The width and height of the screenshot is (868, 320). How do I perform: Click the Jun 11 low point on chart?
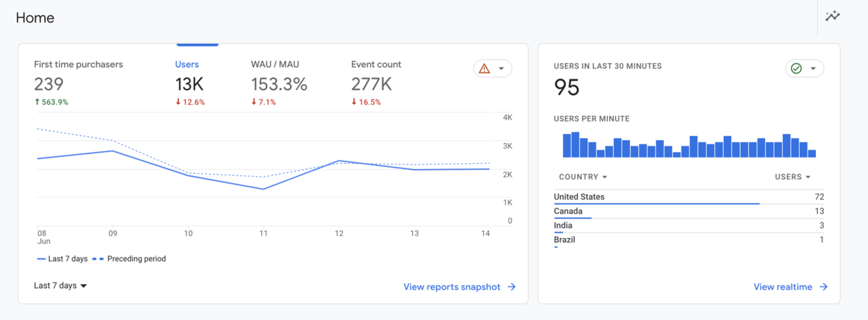(x=263, y=189)
